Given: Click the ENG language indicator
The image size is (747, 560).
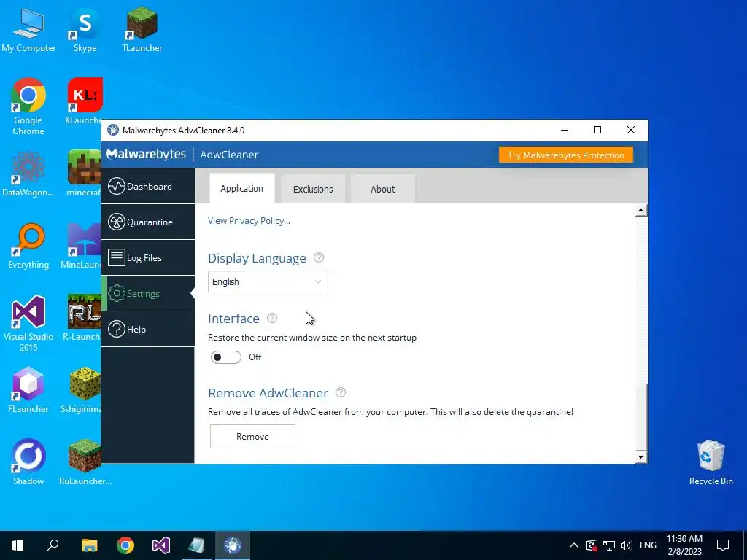Looking at the screenshot, I should pos(648,545).
